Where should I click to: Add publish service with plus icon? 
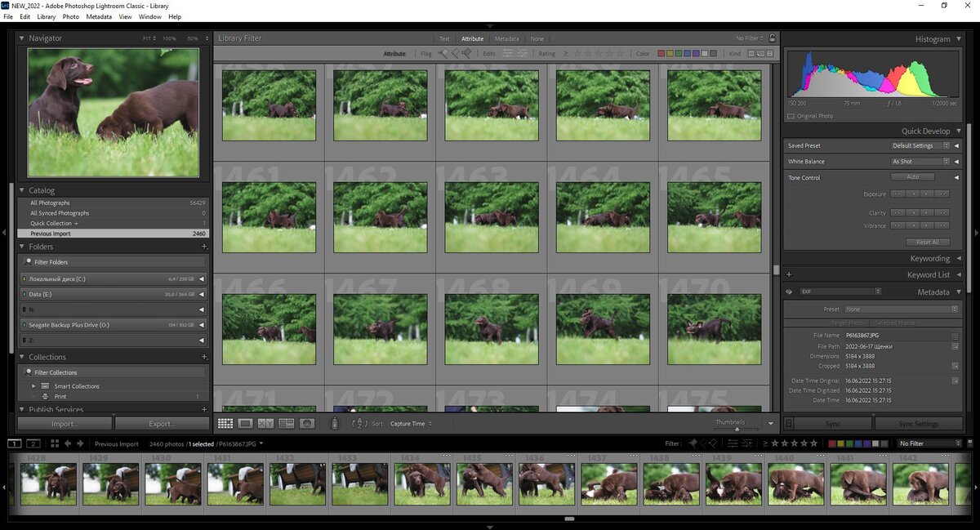[204, 409]
